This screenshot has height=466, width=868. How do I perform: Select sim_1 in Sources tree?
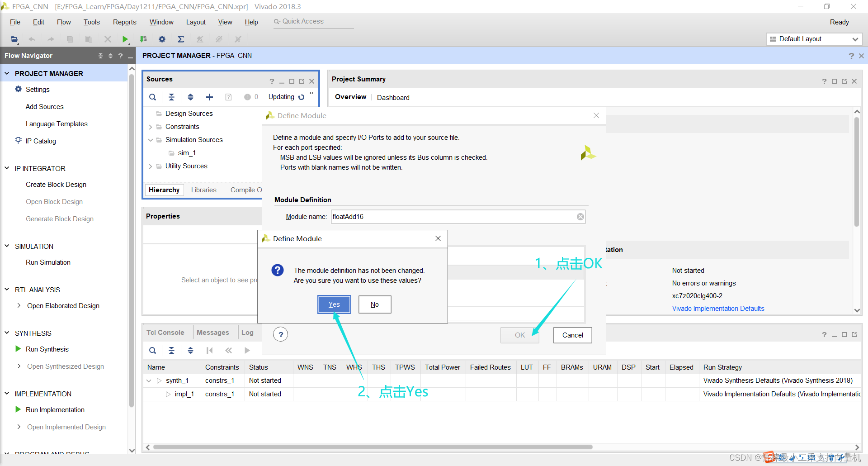186,153
